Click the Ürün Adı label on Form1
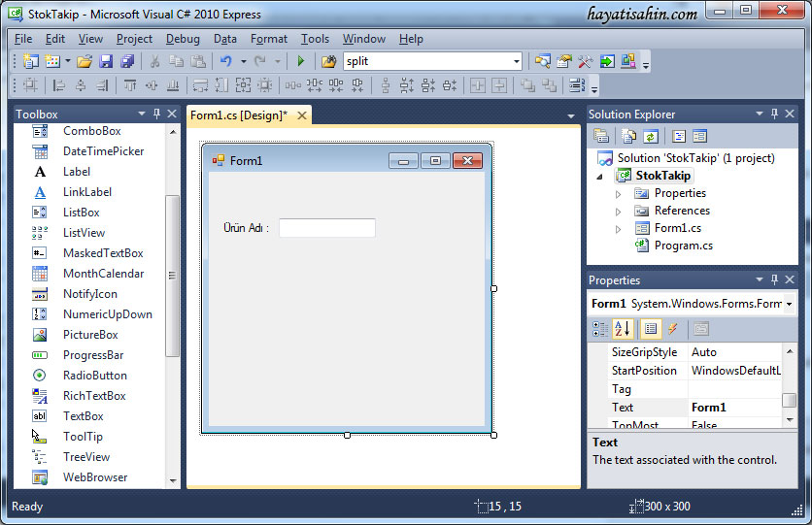812x525 pixels. click(246, 228)
